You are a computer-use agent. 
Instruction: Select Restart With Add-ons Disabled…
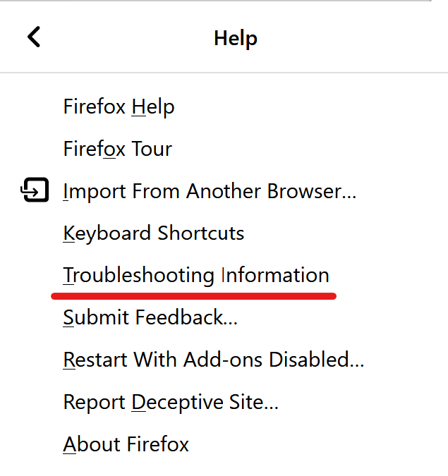click(x=213, y=360)
